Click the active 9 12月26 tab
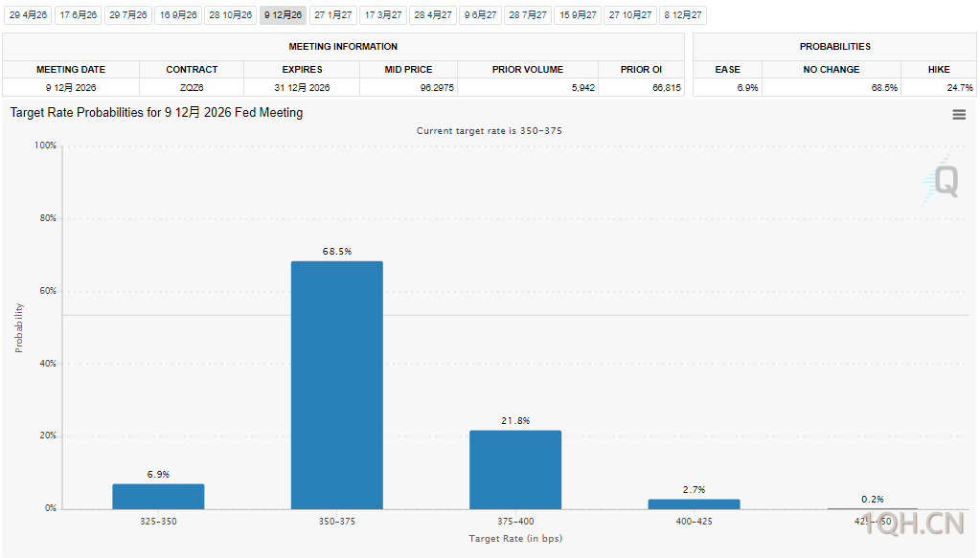This screenshot has width=980, height=558. (x=283, y=15)
